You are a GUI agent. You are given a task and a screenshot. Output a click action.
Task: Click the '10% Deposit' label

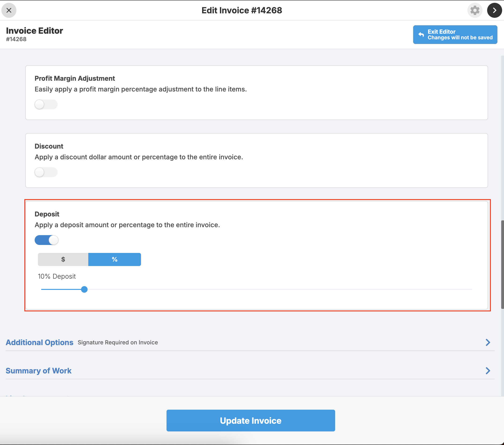point(57,276)
